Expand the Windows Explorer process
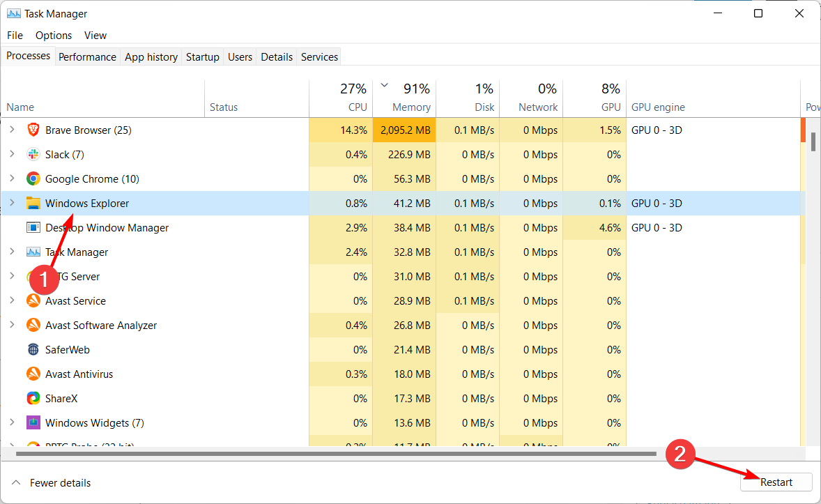This screenshot has width=821, height=504. 12,203
